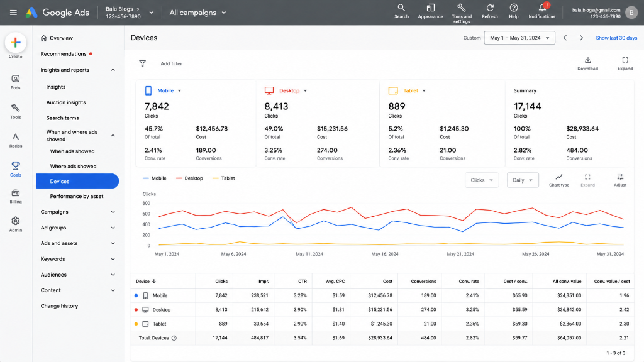
Task: Go to previous date range
Action: coord(565,38)
